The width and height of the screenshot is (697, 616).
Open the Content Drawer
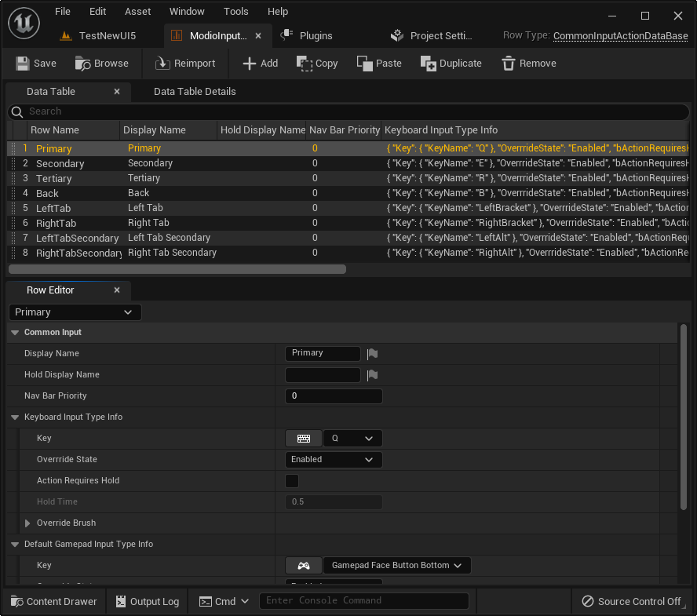tap(54, 601)
